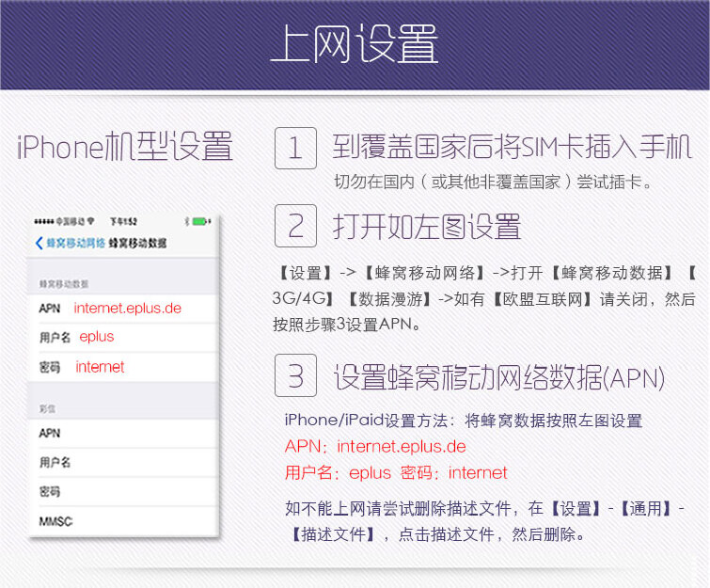Tap the Bluetooth icon in status bar

pyautogui.click(x=185, y=222)
